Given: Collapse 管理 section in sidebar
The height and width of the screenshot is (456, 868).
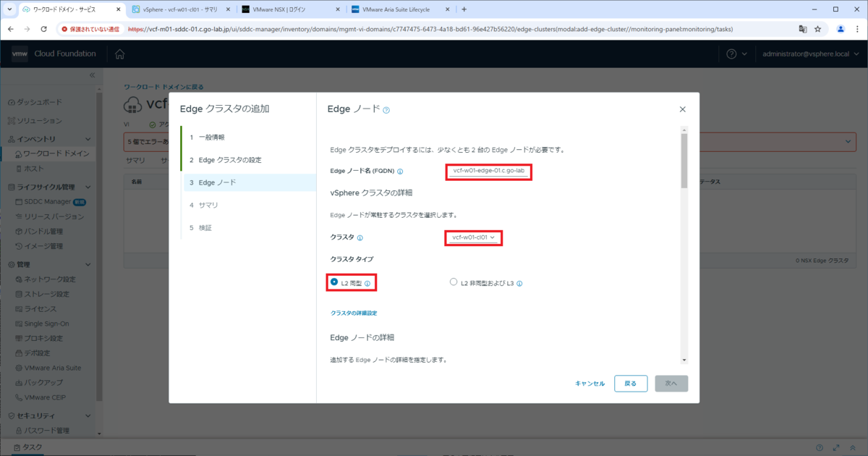Looking at the screenshot, I should coord(88,264).
